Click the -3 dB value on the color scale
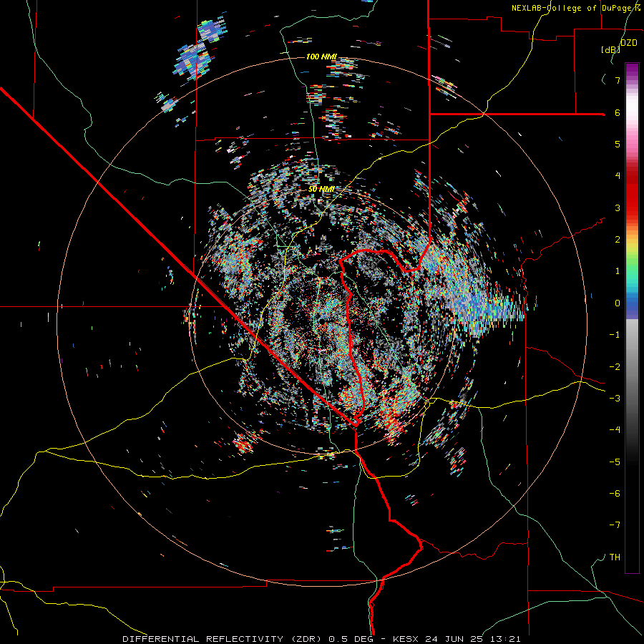Image resolution: width=644 pixels, height=644 pixels. point(615,398)
